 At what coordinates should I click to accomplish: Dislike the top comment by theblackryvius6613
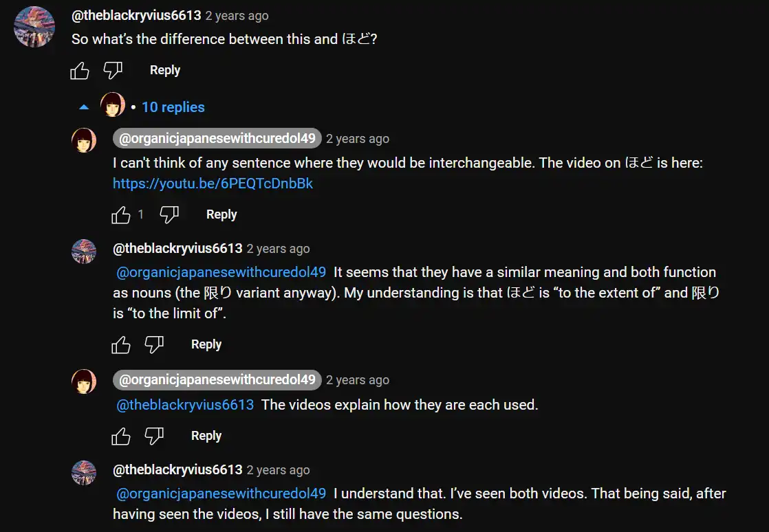coord(113,70)
